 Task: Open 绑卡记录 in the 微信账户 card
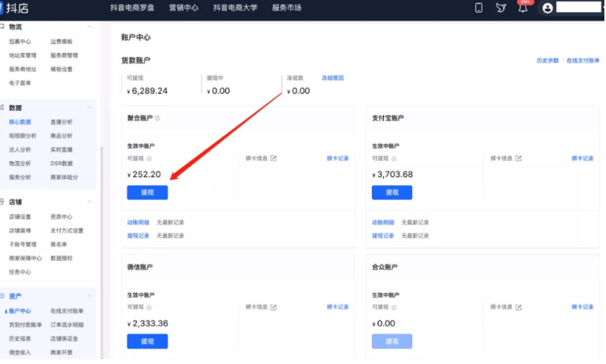click(337, 307)
